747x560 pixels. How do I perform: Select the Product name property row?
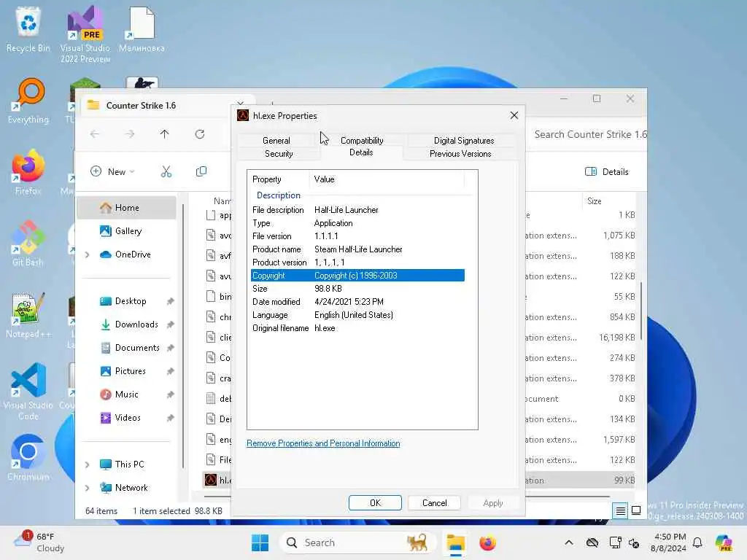pos(357,249)
